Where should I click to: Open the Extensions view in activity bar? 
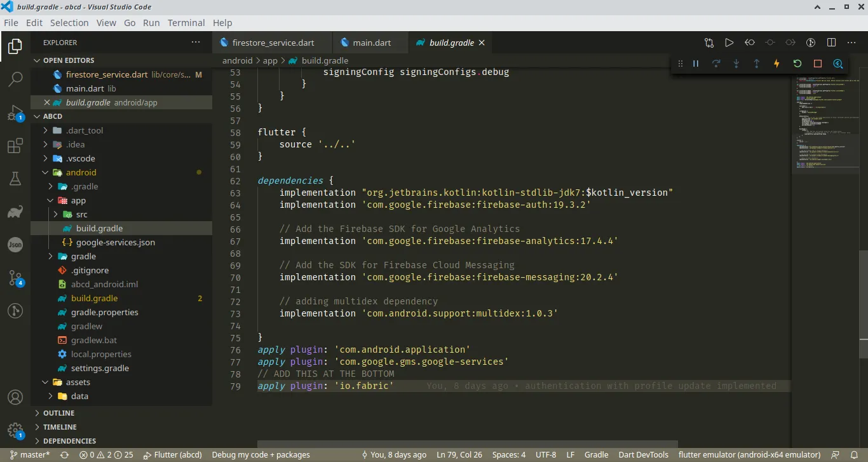(x=15, y=146)
